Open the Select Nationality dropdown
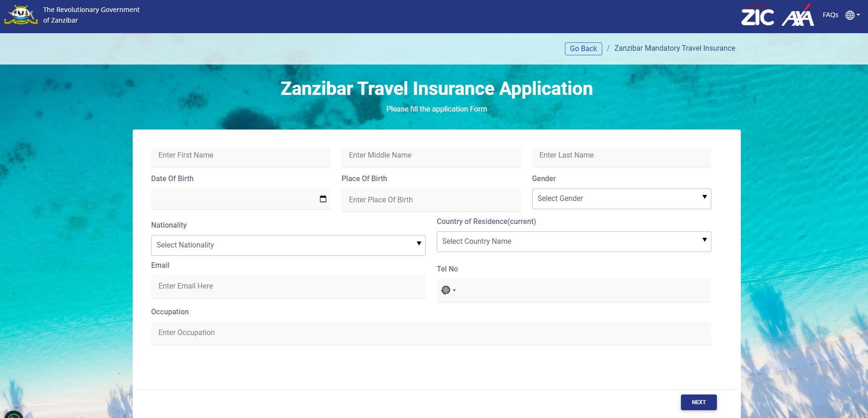Screen dimensions: 868x418 (288, 245)
